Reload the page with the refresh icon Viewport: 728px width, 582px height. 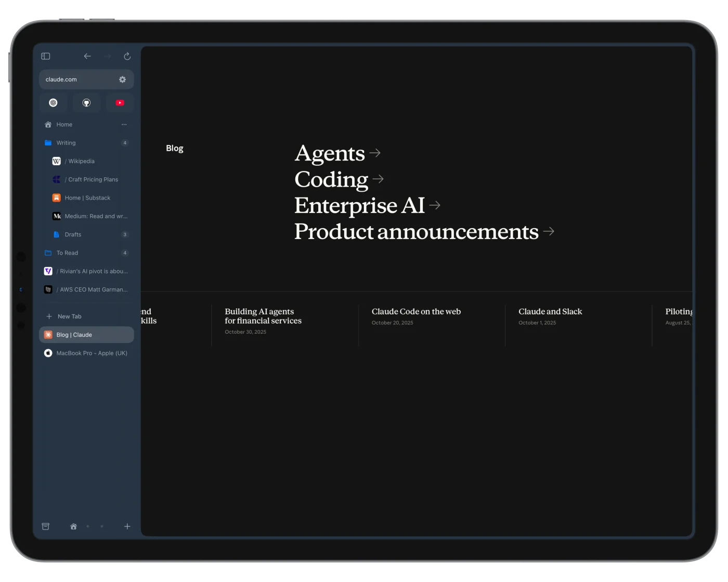[127, 56]
